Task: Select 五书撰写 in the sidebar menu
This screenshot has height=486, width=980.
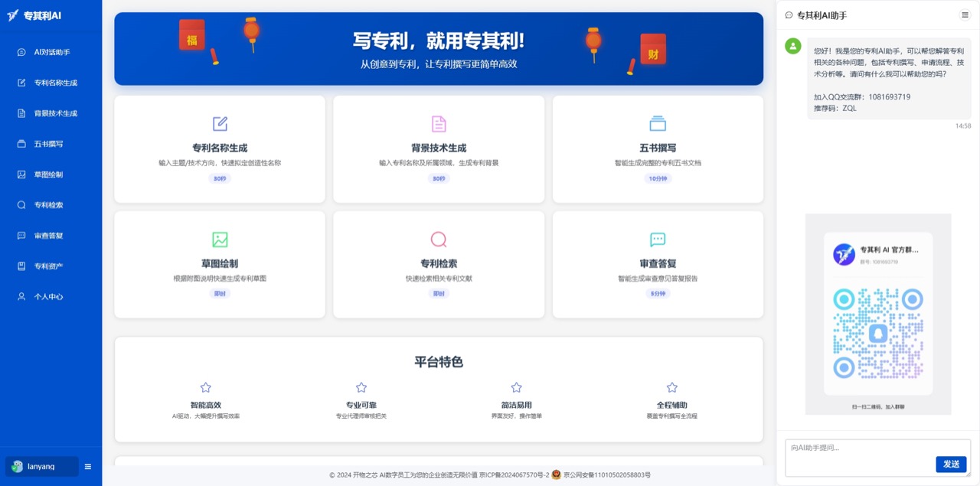Action: coord(51,144)
